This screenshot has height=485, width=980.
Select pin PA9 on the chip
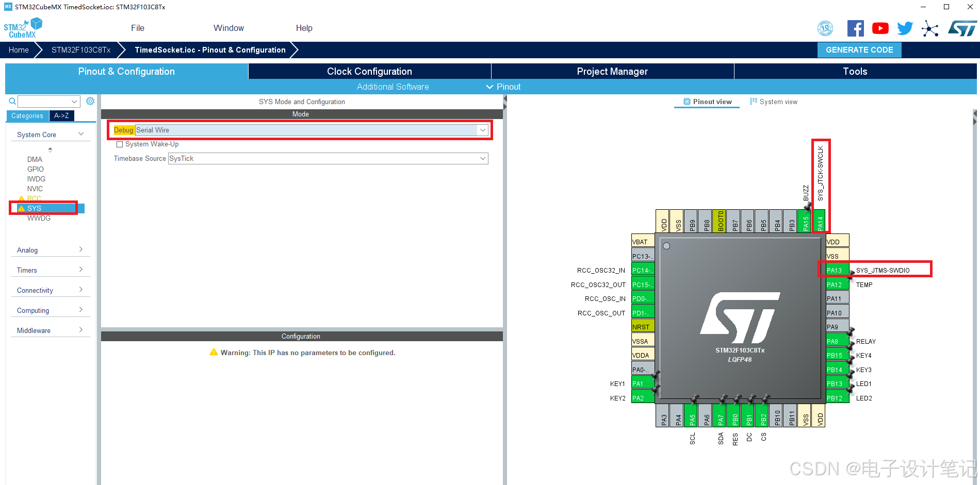837,327
